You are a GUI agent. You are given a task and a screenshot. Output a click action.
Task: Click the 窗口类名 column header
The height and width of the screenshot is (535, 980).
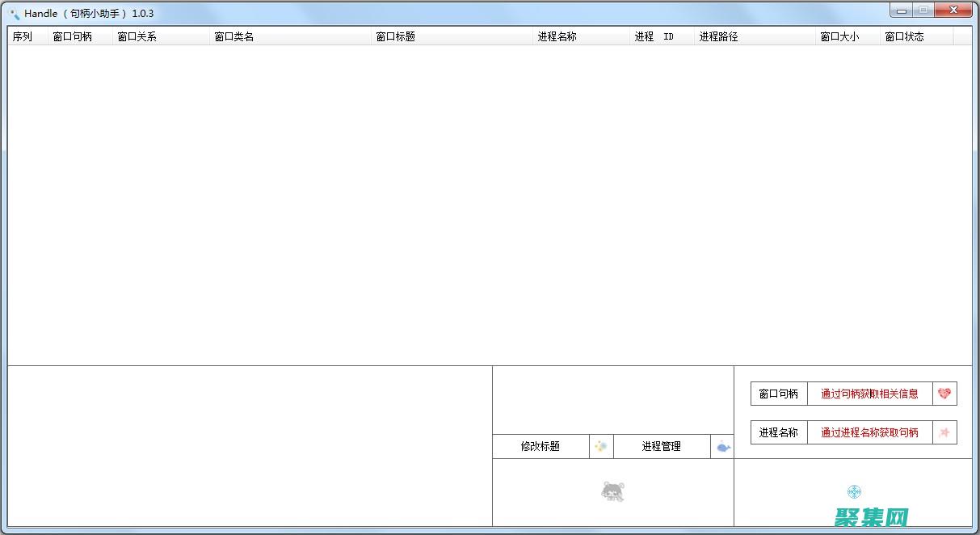[x=234, y=36]
